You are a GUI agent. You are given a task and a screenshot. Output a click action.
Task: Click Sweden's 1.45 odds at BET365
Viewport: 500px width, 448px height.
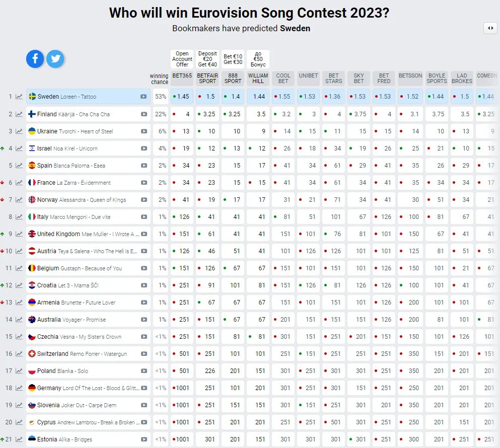pyautogui.click(x=182, y=97)
